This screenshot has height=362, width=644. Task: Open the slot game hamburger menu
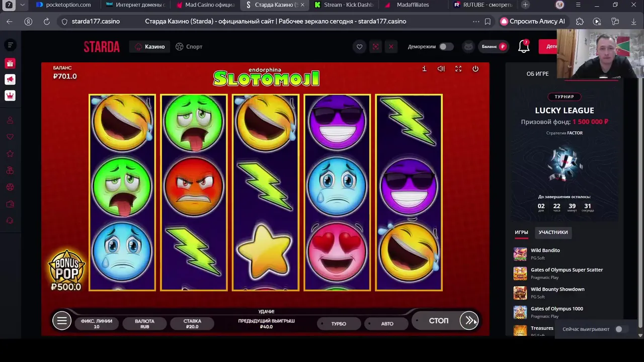[62, 321]
